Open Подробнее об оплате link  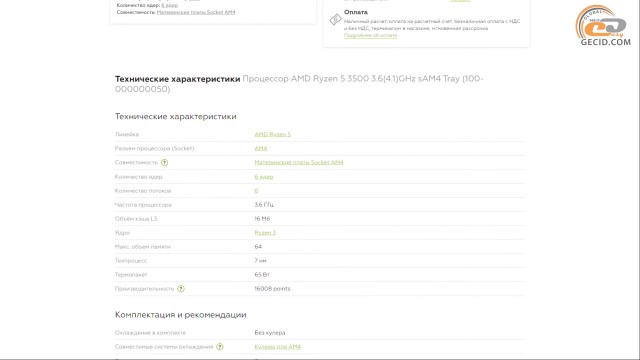coord(370,36)
